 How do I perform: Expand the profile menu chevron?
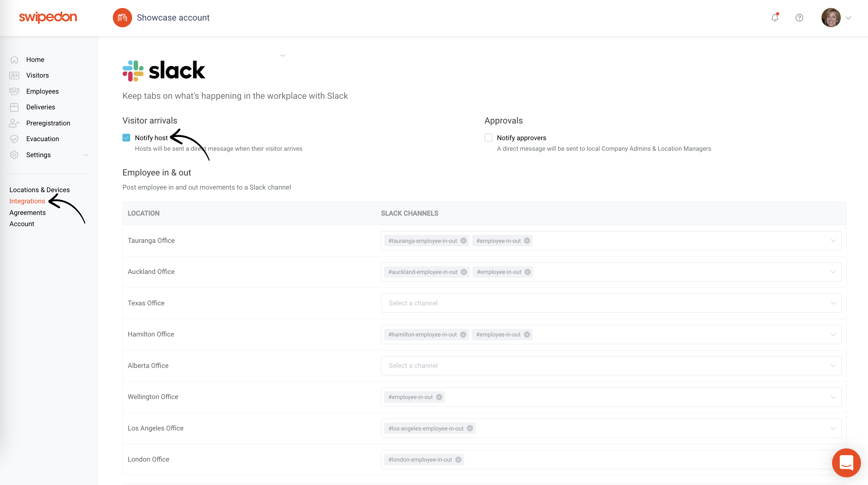point(848,18)
